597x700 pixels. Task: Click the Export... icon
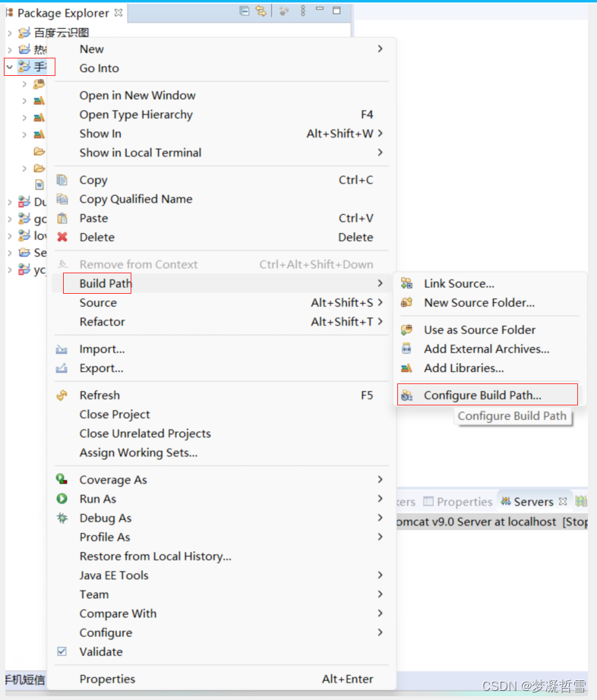point(62,368)
